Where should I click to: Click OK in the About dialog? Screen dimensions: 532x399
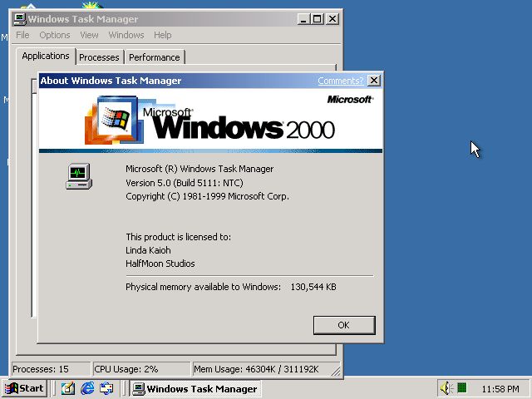[344, 325]
